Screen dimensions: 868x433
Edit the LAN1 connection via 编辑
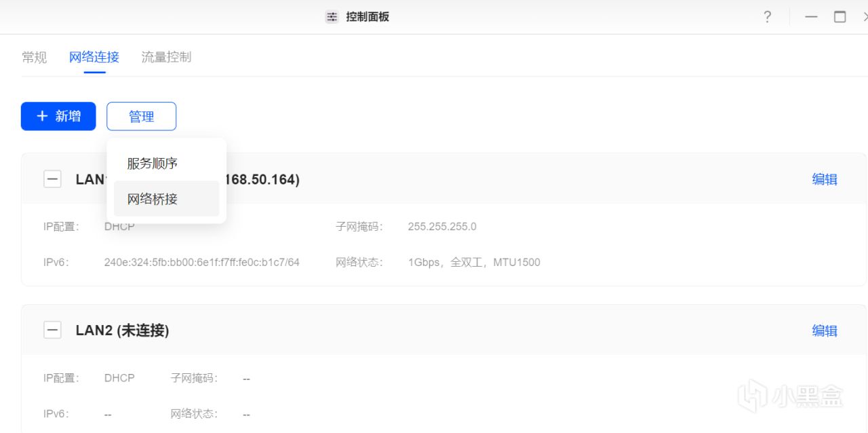tap(825, 179)
